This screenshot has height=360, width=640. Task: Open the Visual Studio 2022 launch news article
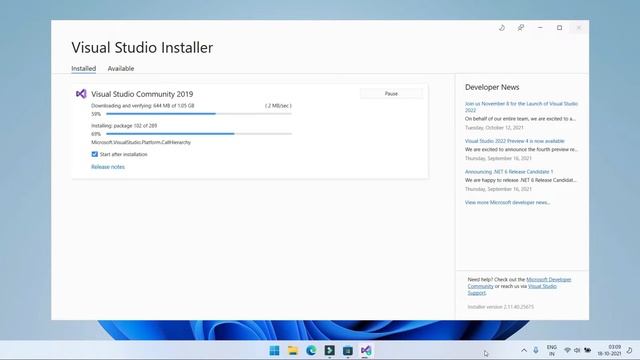click(x=521, y=107)
